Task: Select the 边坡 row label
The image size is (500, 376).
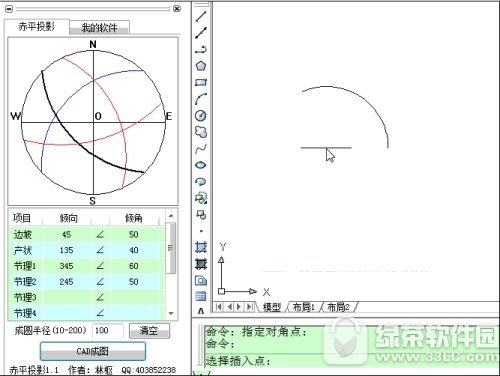Action: pos(23,235)
